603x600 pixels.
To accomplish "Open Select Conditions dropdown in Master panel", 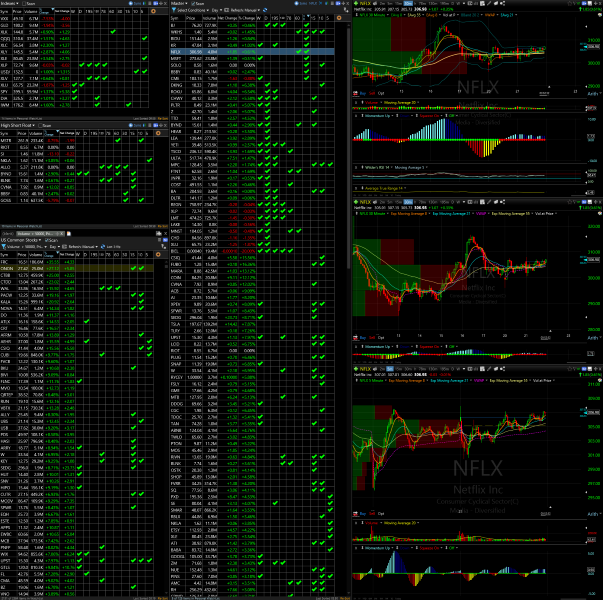I will tap(193, 10).
